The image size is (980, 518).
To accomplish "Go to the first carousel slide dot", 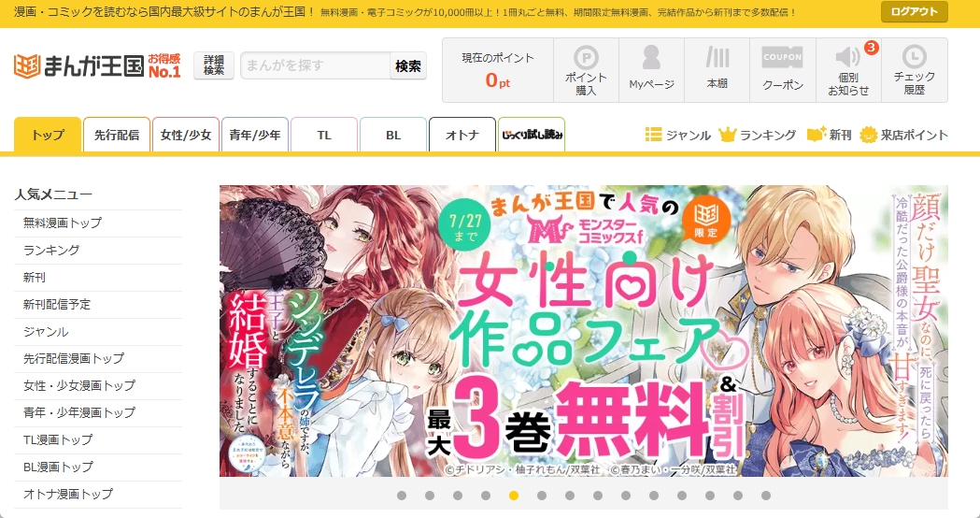I will coord(402,496).
